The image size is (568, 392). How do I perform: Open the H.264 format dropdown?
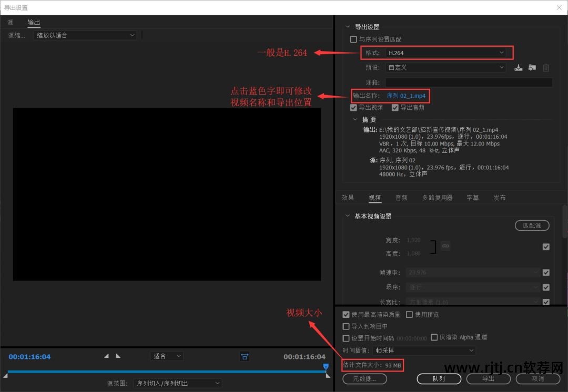click(445, 53)
